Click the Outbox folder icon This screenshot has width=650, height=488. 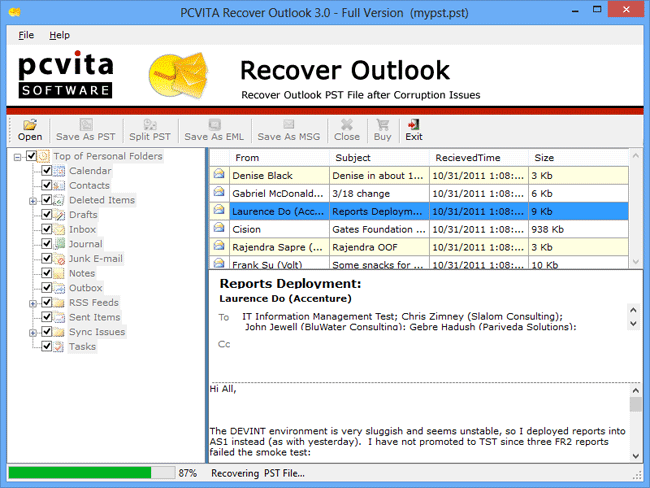pos(59,288)
